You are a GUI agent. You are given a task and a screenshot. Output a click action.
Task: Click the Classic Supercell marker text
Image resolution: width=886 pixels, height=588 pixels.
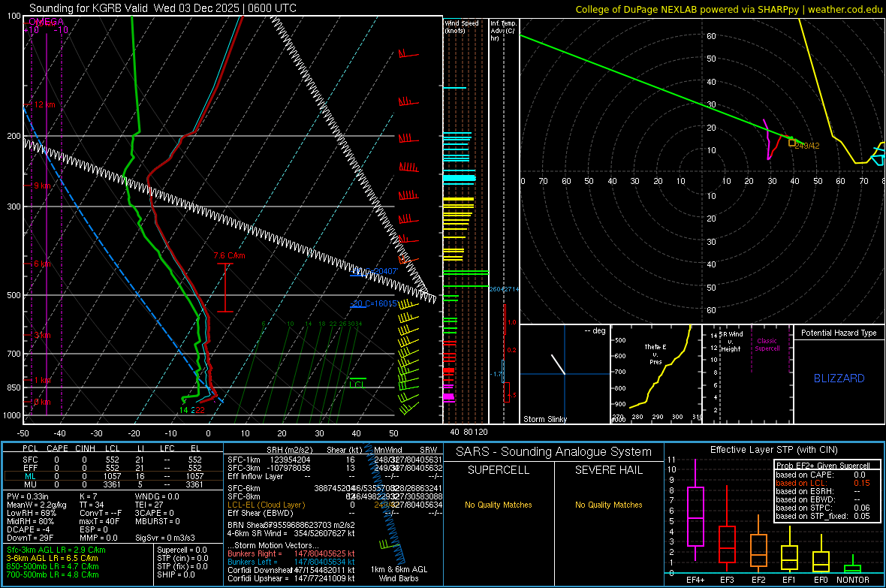767,345
